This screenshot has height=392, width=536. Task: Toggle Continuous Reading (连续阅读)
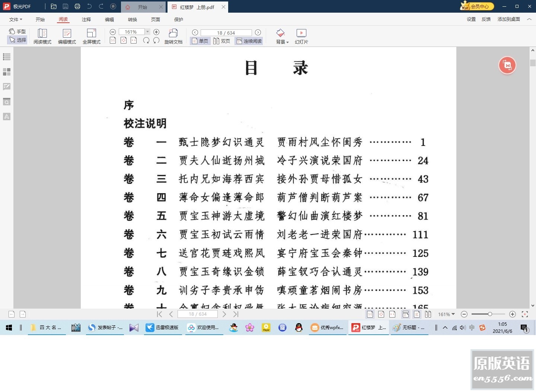pyautogui.click(x=249, y=41)
